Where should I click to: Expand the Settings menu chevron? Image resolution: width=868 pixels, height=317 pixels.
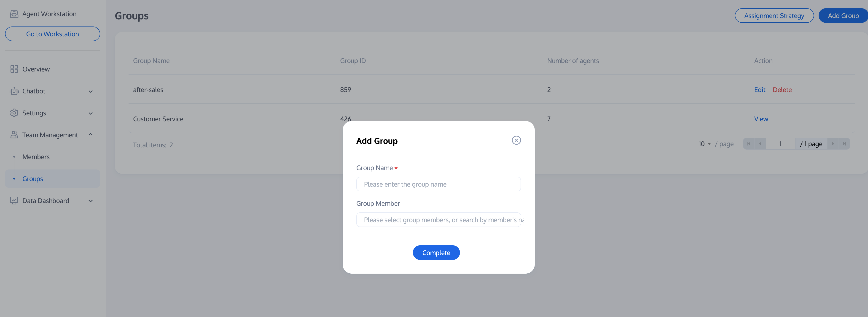(x=90, y=114)
